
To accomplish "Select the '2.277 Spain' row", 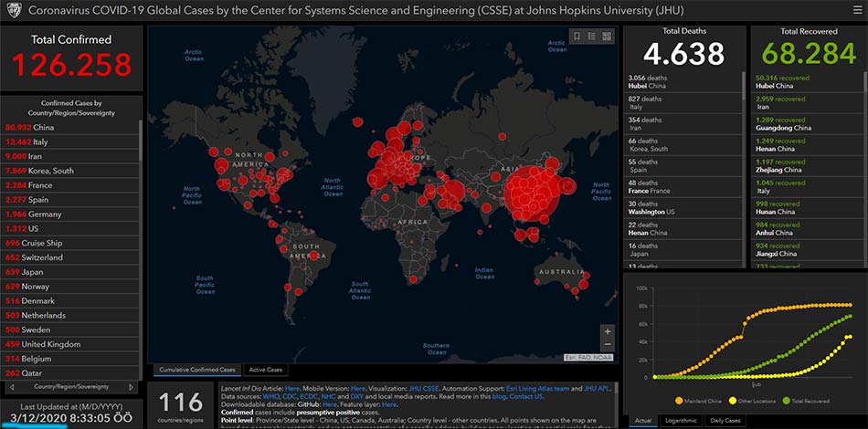I will pos(69,200).
